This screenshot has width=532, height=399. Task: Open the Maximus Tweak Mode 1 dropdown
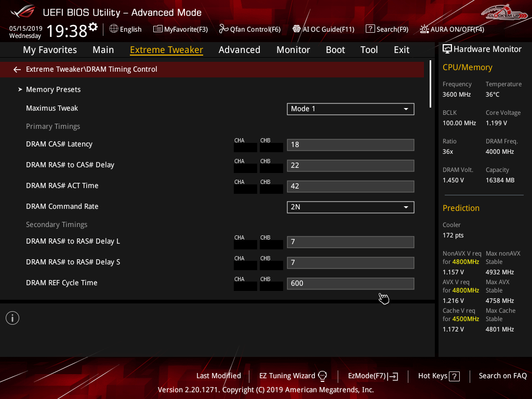coord(350,109)
